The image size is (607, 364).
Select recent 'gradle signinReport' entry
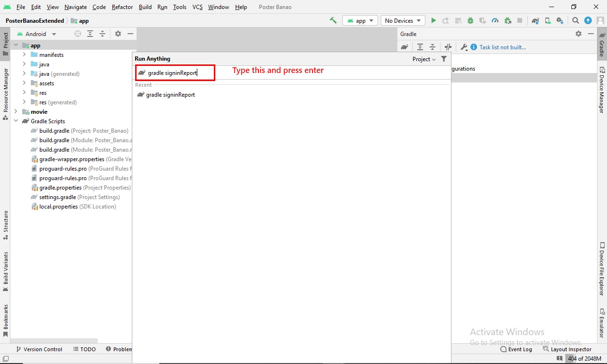(x=170, y=95)
